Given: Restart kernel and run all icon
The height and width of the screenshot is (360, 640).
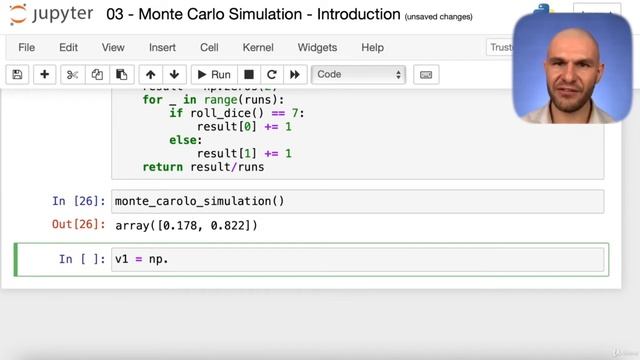Looking at the screenshot, I should click(x=295, y=75).
